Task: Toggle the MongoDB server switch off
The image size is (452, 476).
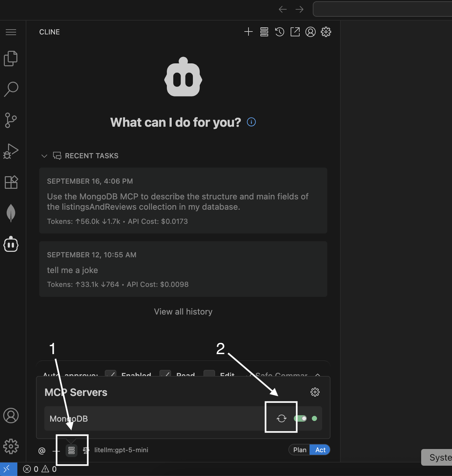Action: point(300,418)
